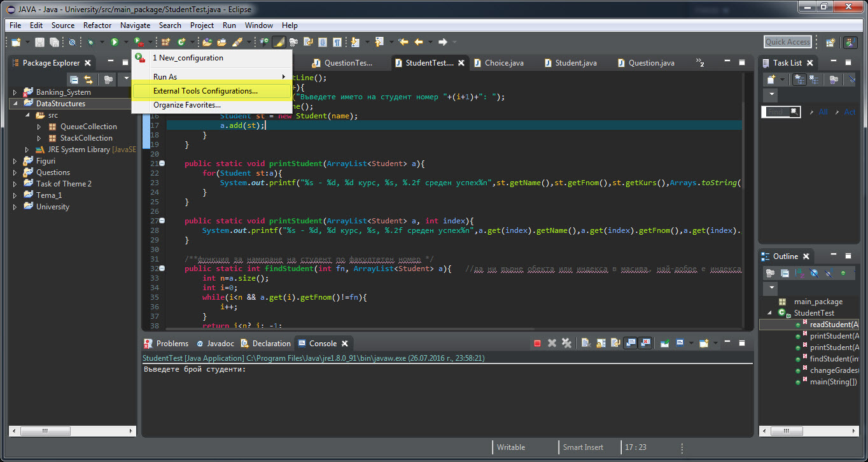Screen dimensions: 868x462
Task: Click the New file wizard toolbar icon
Action: click(x=16, y=42)
